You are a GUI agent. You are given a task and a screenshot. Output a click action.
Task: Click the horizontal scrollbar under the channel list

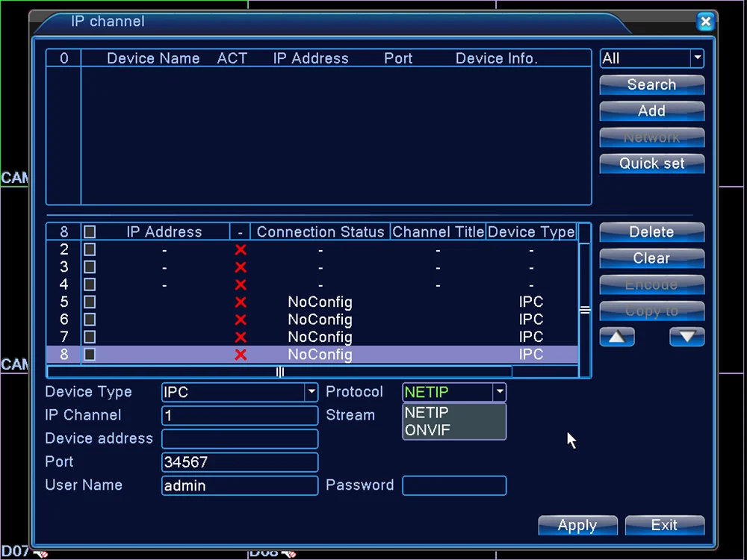pyautogui.click(x=279, y=371)
